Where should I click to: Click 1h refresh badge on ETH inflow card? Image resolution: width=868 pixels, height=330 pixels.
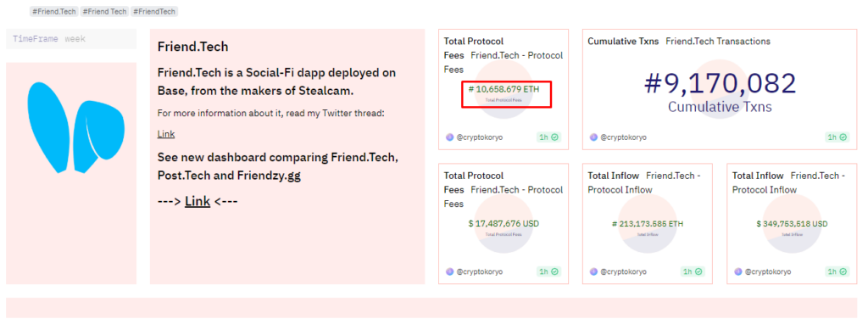[x=693, y=271]
